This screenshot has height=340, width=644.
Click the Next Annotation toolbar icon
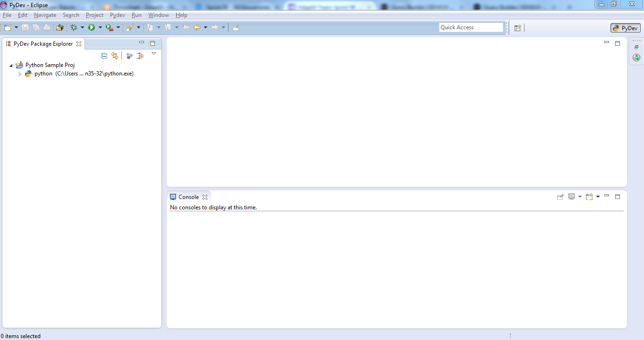[150, 28]
